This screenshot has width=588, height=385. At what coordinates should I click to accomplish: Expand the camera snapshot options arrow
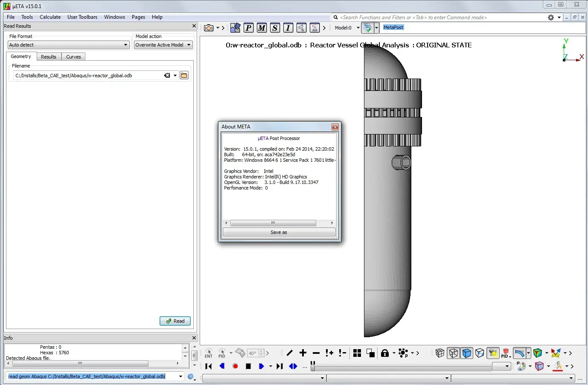(x=218, y=28)
